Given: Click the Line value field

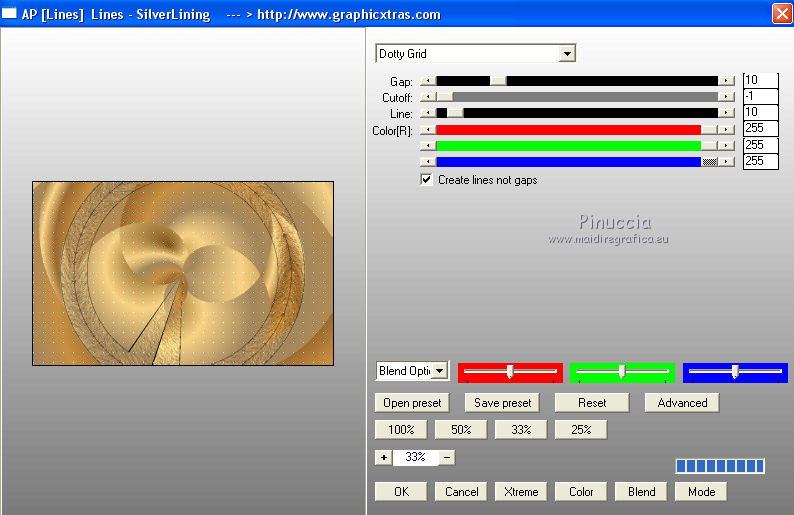Looking at the screenshot, I should [x=761, y=112].
